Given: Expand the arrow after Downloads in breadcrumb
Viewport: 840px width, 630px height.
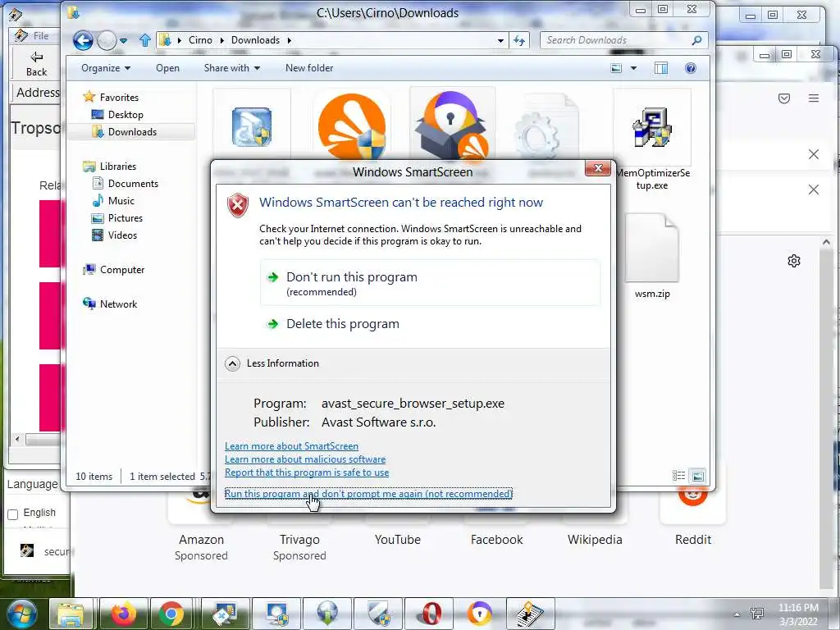Looking at the screenshot, I should coord(290,40).
